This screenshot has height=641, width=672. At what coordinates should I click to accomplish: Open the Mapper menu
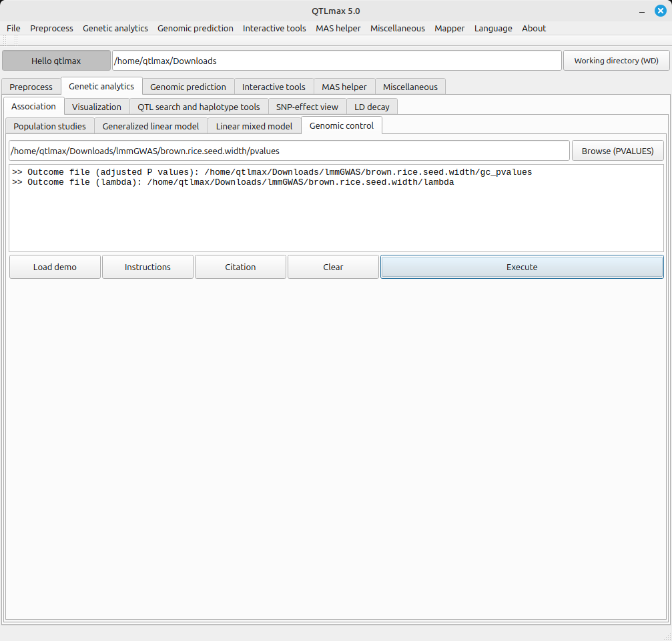[449, 28]
